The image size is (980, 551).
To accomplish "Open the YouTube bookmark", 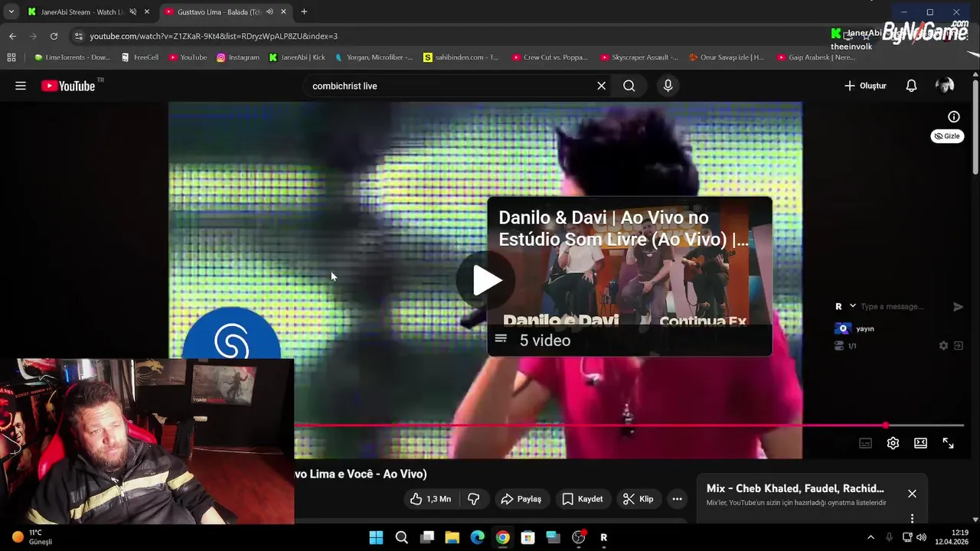I will [x=188, y=57].
